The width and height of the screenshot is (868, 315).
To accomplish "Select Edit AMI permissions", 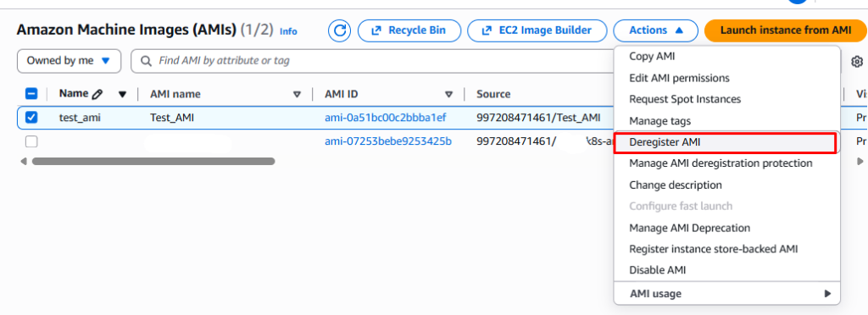I will [726, 78].
